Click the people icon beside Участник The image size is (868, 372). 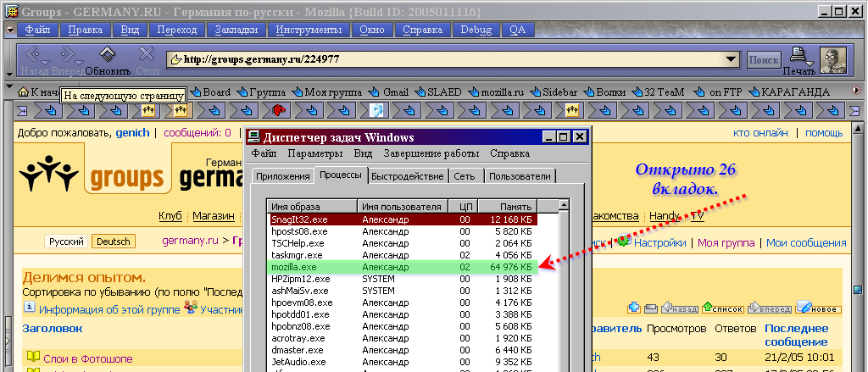tap(191, 308)
